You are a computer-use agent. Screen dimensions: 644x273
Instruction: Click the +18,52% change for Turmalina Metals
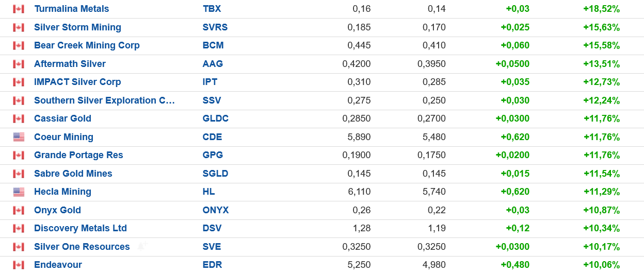coord(601,9)
